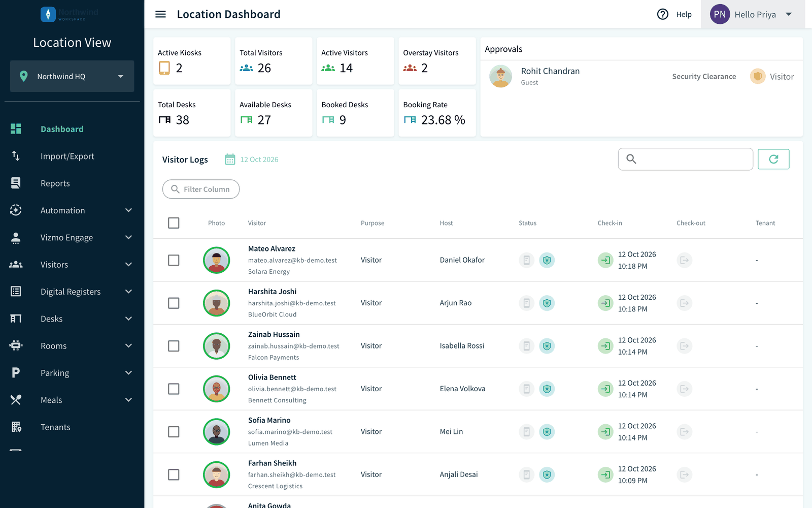The width and height of the screenshot is (812, 508).
Task: Go to Dashboard in the sidebar
Action: click(62, 129)
